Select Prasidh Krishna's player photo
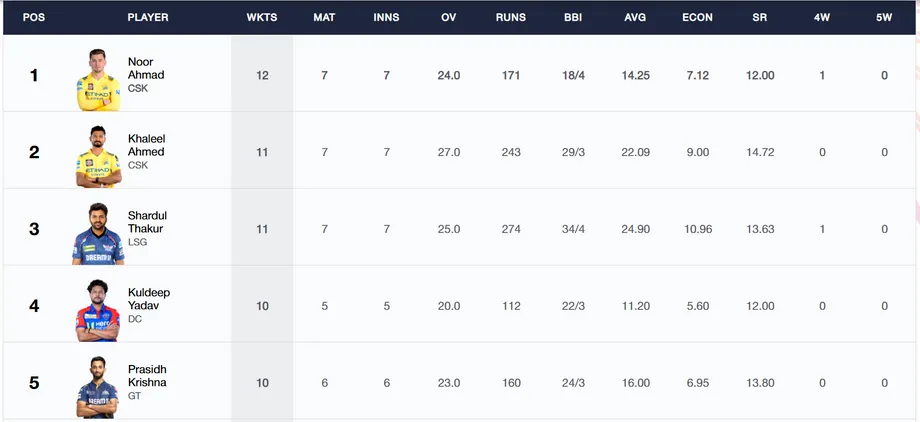 point(98,387)
